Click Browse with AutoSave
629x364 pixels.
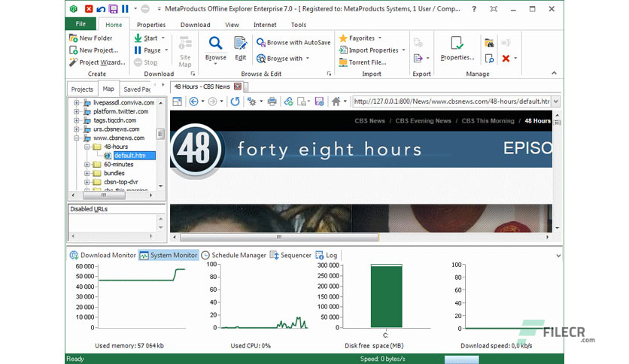click(293, 42)
